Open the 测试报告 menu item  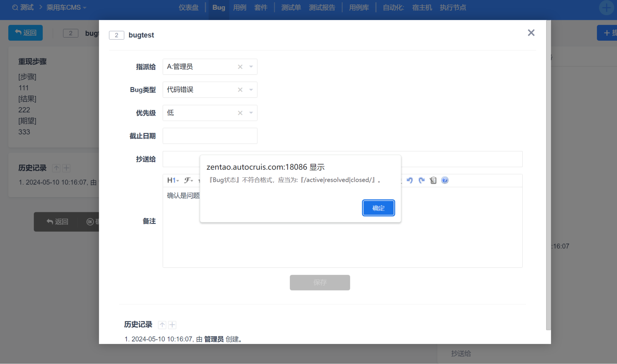(322, 8)
